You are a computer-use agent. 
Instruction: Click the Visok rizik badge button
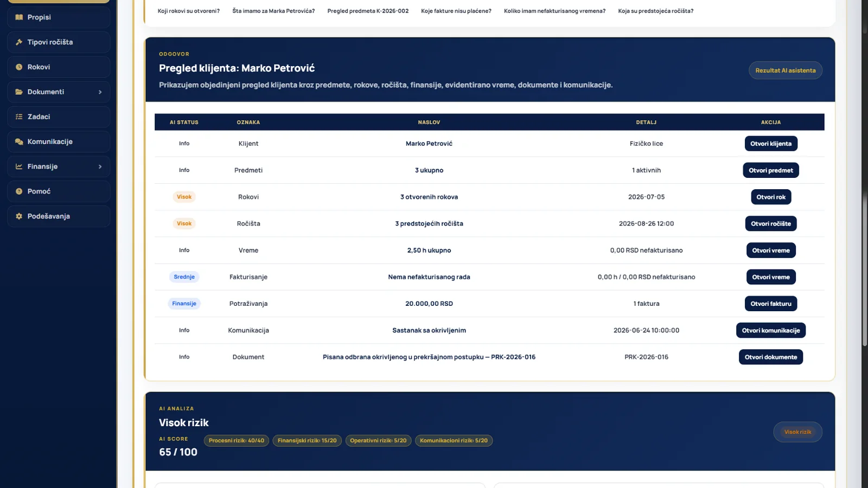797,432
